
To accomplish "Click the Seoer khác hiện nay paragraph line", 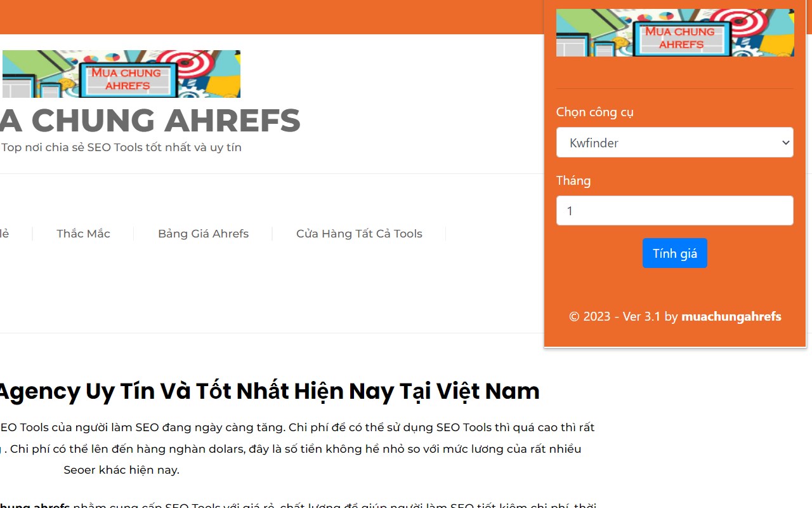I will [121, 470].
